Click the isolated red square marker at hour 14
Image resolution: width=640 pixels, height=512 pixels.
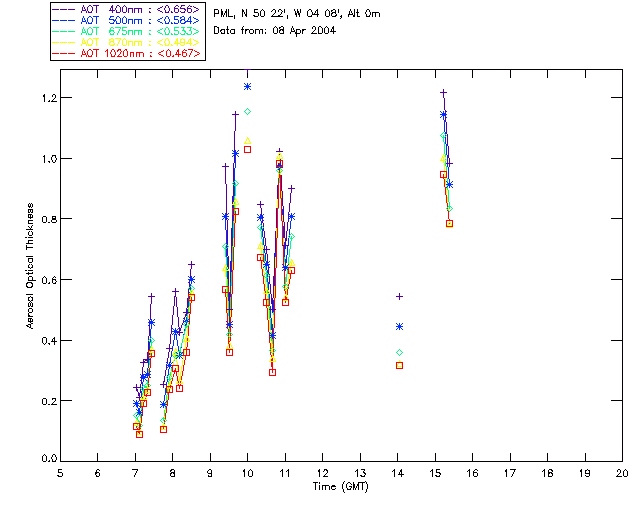tap(400, 365)
